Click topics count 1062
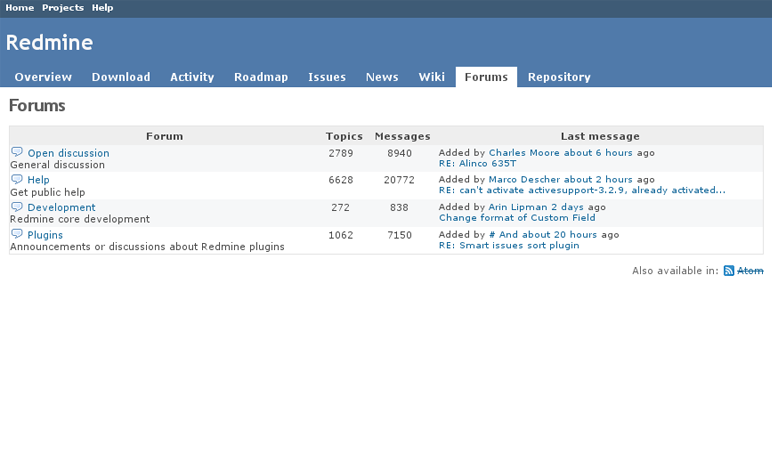 [x=341, y=235]
